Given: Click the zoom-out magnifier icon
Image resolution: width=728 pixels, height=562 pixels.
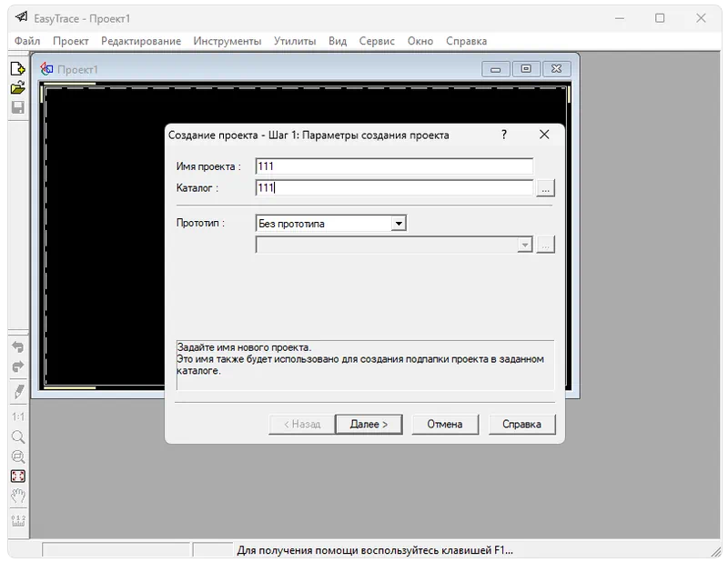Looking at the screenshot, I should 17,457.
